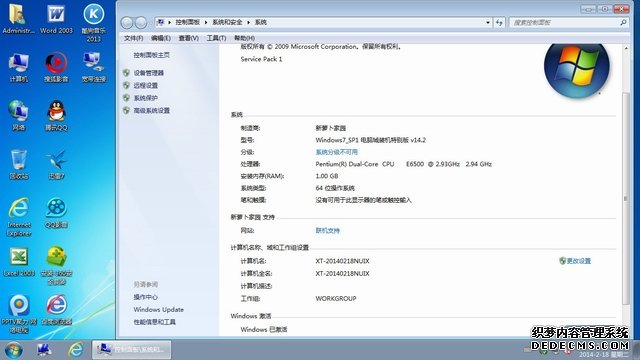Viewport: 640px width, 360px height.
Task: Expand the arrow after 控制面板 in breadcrumb
Action: pyautogui.click(x=206, y=22)
